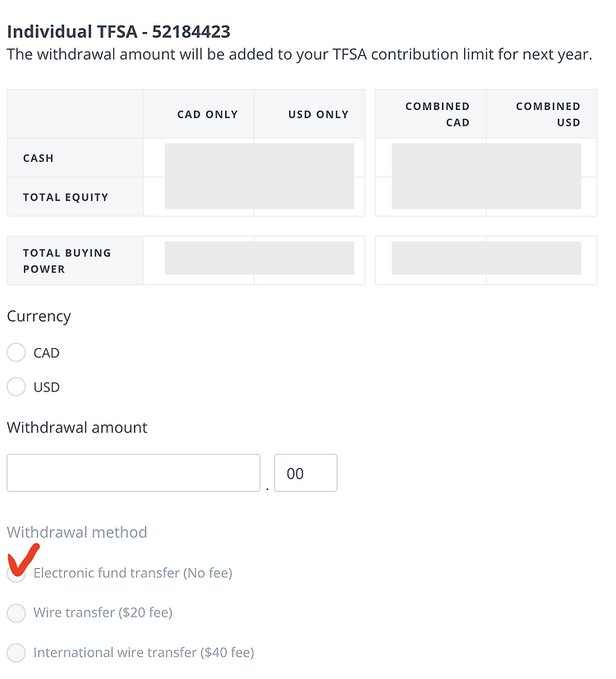Screen dimensions: 616x679
Task: Pick International wire transfer ($40 fee) option
Action: [16, 653]
